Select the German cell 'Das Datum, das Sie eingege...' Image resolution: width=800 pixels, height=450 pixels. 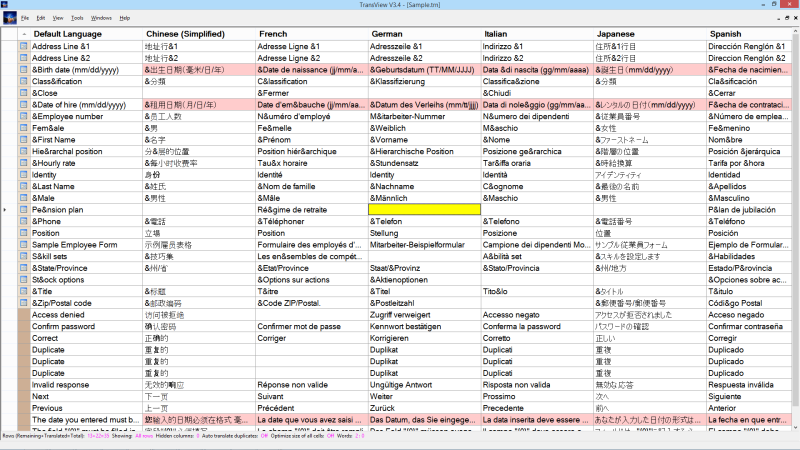(424, 420)
